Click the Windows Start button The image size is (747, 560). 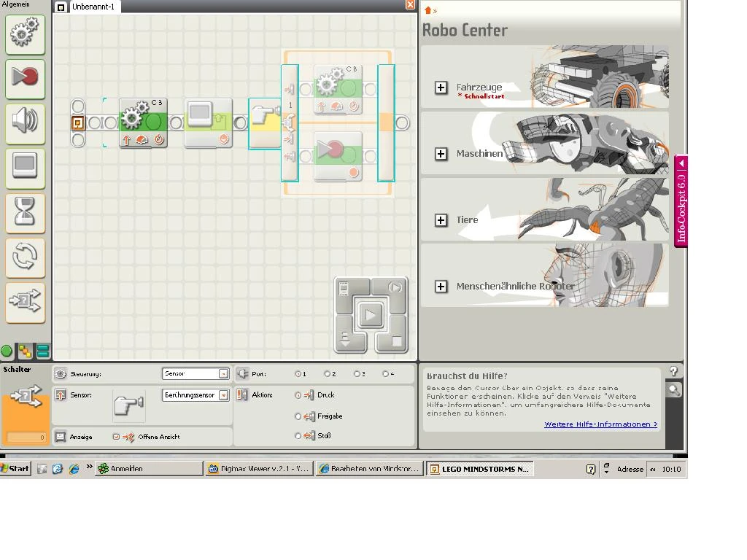pyautogui.click(x=13, y=468)
